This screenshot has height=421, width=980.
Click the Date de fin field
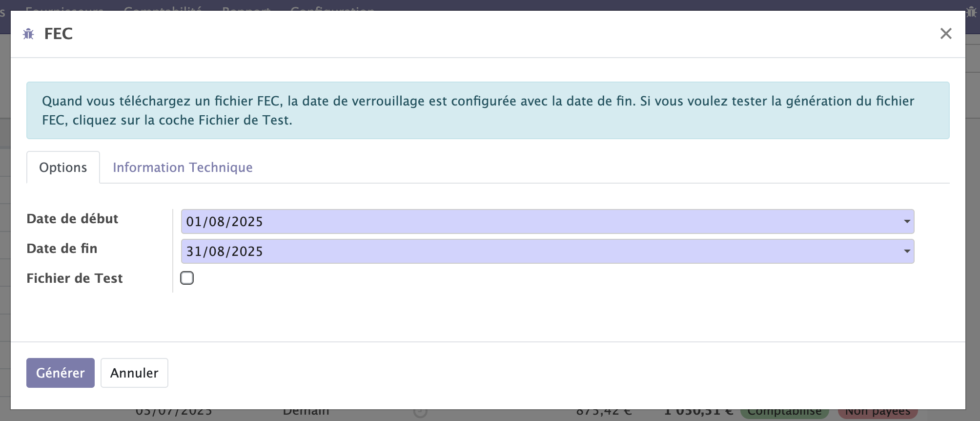coord(537,252)
